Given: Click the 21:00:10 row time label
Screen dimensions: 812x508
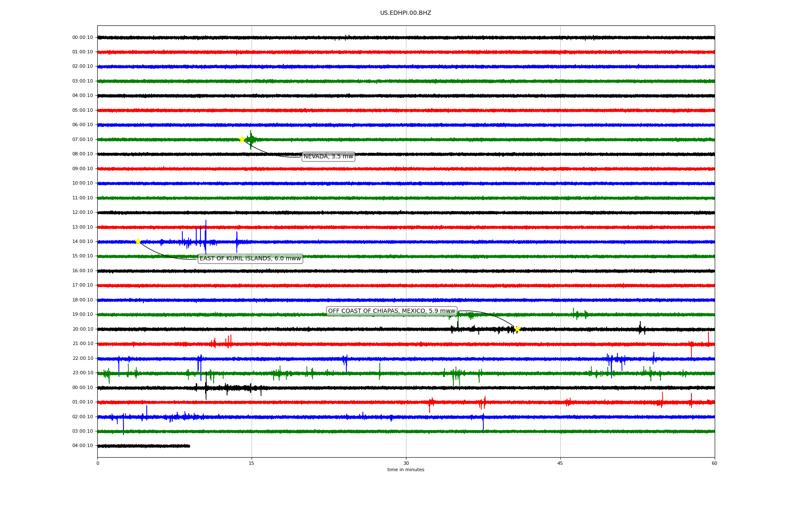Looking at the screenshot, I should [x=82, y=343].
